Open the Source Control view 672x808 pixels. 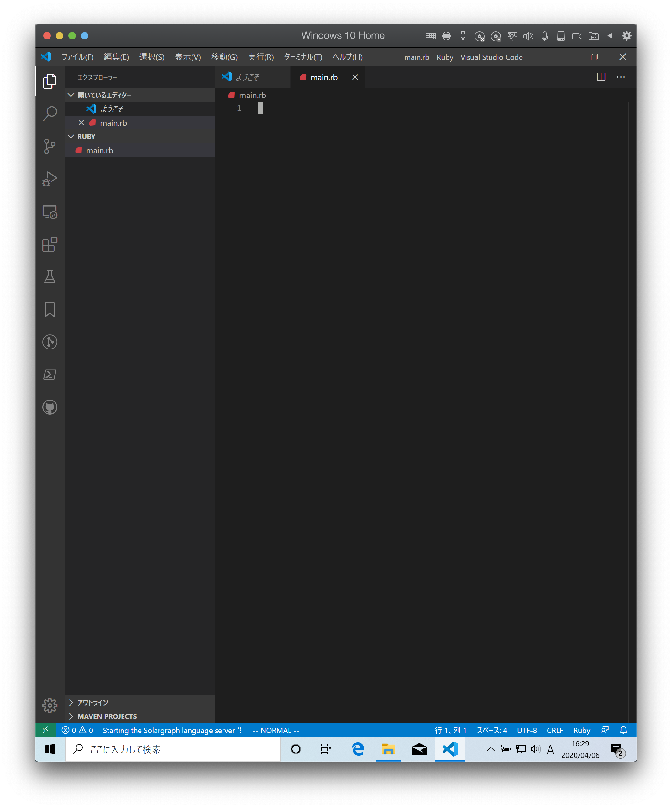50,146
